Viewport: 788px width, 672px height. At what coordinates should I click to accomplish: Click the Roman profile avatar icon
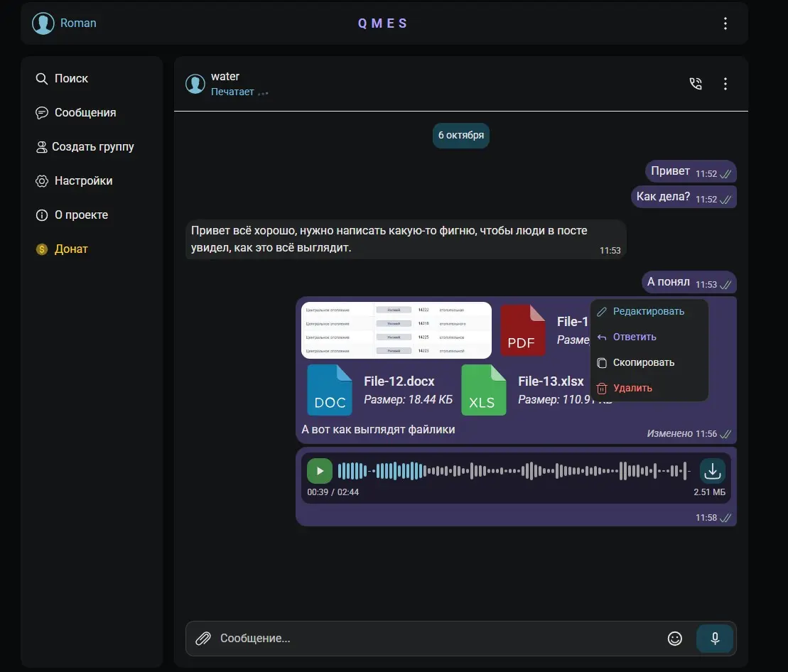[x=43, y=23]
